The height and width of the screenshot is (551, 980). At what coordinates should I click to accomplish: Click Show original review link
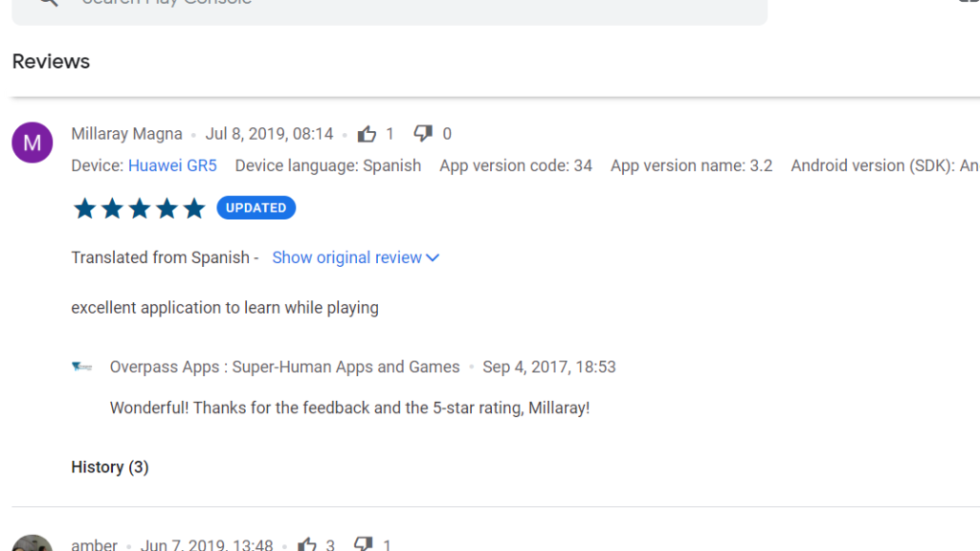coord(346,257)
